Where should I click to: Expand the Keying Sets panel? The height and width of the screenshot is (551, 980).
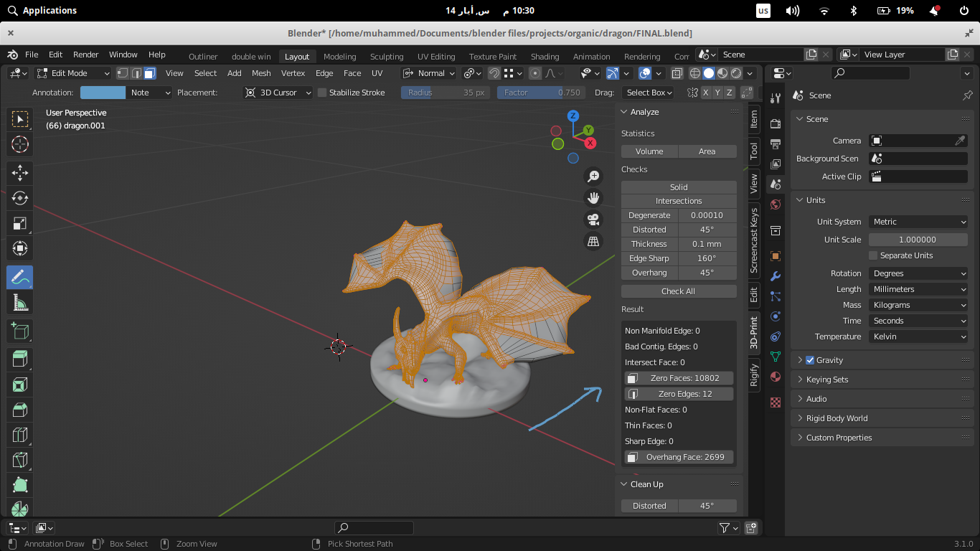826,380
